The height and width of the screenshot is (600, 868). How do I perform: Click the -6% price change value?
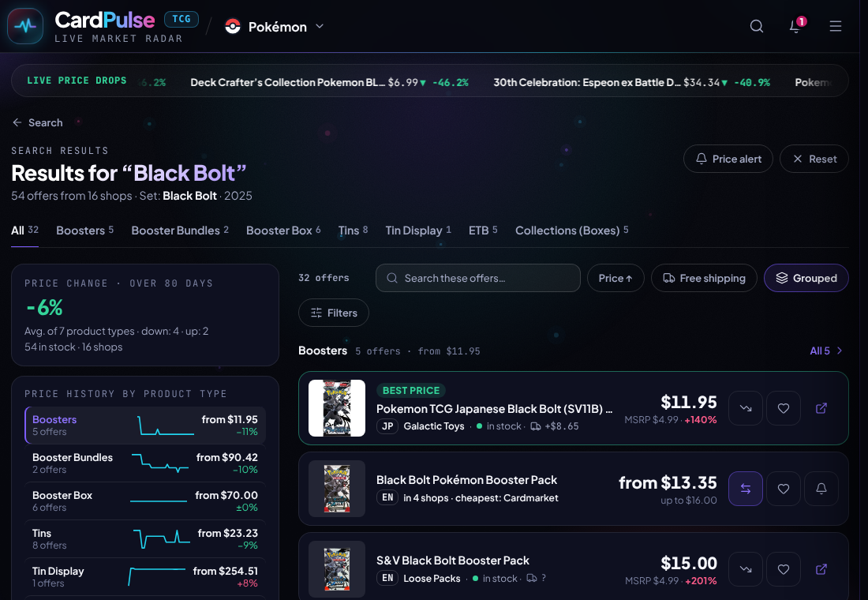tap(44, 307)
